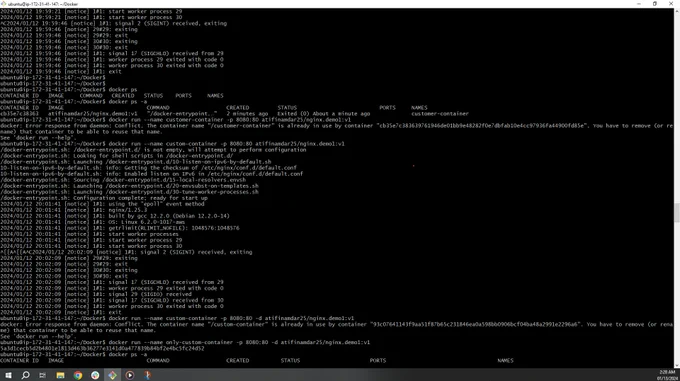Click window title 'ubuntu@ip-172-31-41-147: ~/Docker'
This screenshot has height=381, width=680.
[43, 3]
